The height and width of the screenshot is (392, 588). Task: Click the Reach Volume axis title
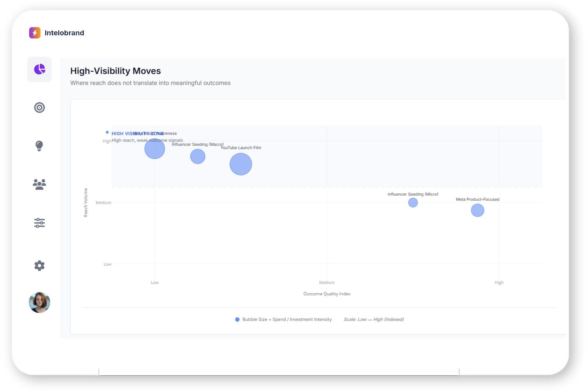(x=86, y=203)
